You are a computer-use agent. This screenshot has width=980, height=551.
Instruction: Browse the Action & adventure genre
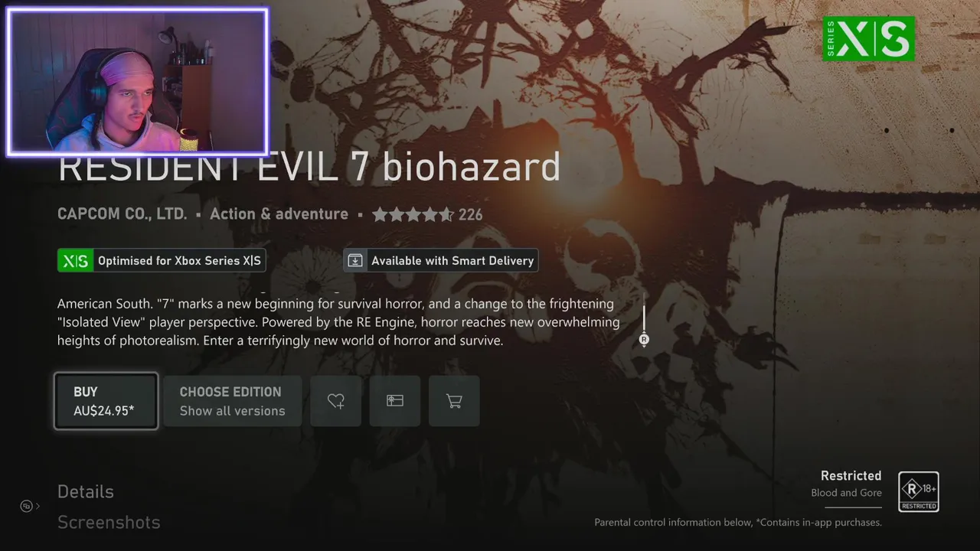(x=279, y=214)
